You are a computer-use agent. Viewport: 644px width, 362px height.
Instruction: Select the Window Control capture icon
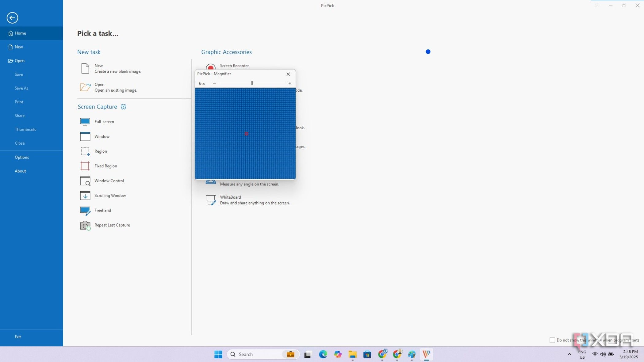(85, 181)
